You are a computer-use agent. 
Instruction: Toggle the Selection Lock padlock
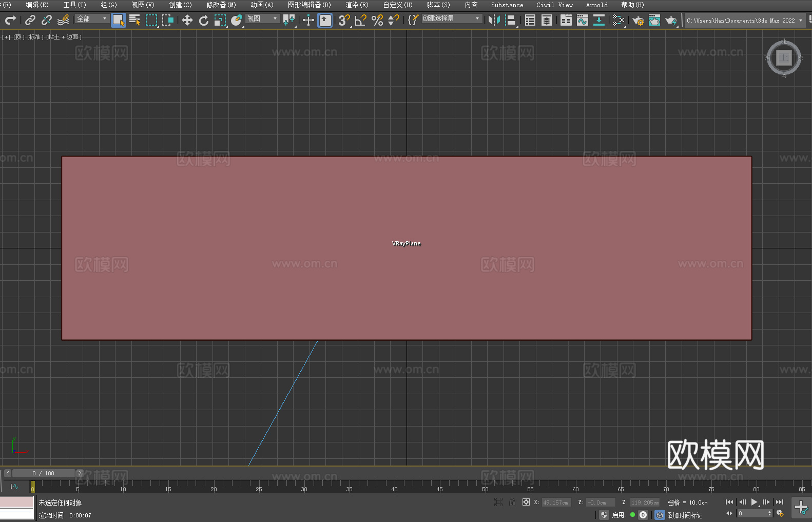512,502
